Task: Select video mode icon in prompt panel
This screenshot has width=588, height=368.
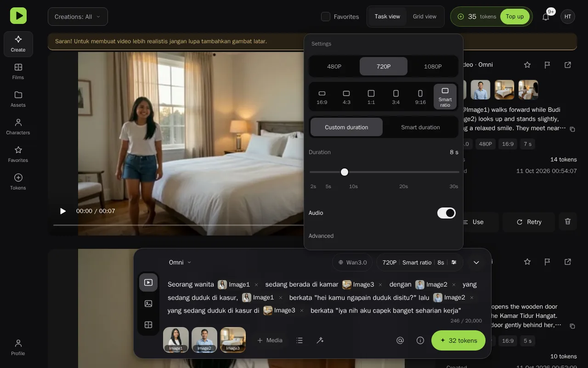Action: [148, 282]
